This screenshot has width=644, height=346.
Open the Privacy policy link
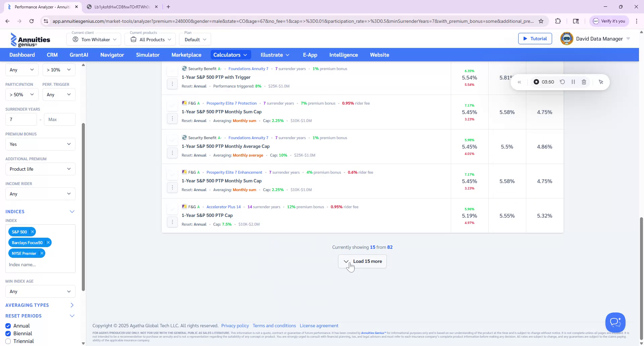coord(235,326)
